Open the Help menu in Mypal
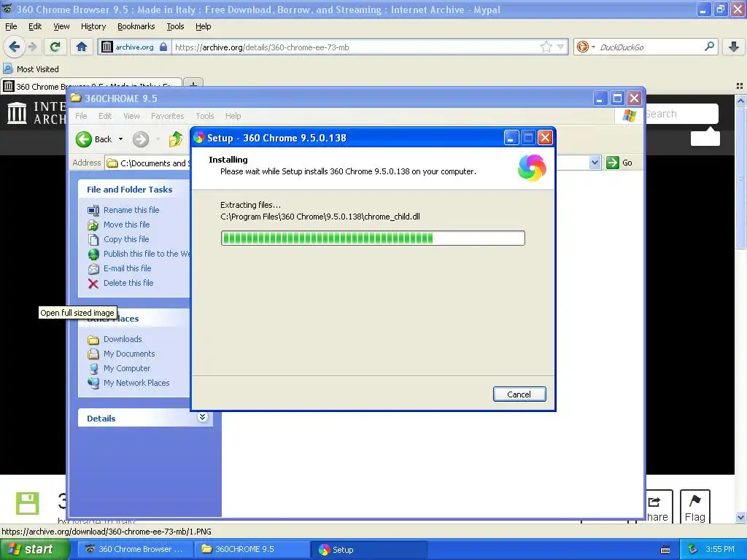Viewport: 747px width, 560px height. [203, 26]
